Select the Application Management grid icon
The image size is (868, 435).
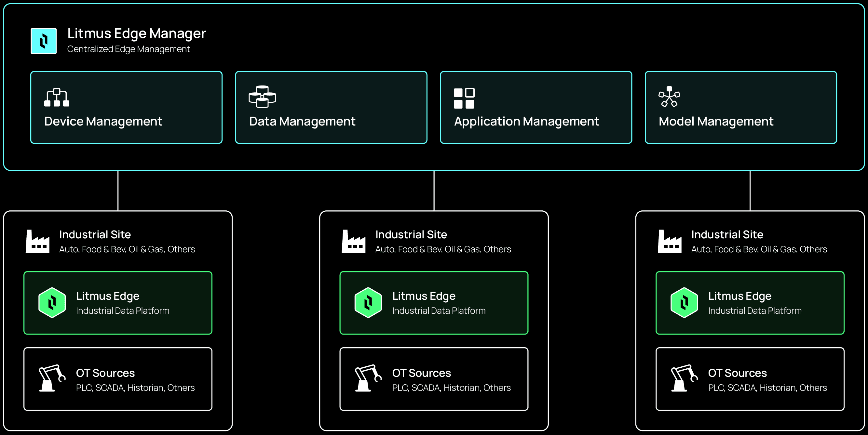[464, 98]
